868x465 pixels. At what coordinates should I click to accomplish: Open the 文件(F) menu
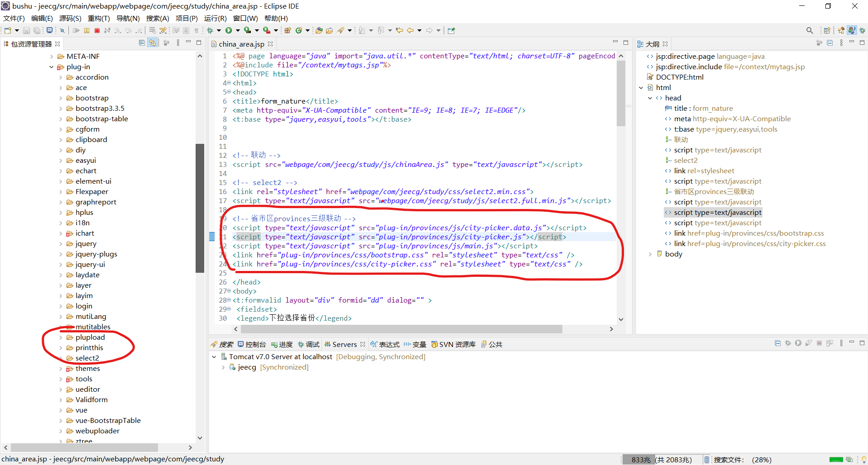point(14,18)
